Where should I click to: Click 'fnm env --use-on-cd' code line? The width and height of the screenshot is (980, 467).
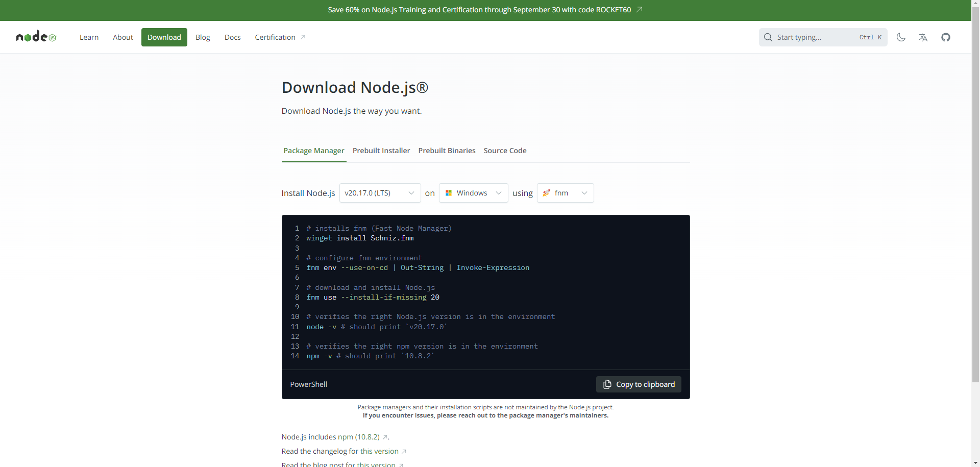pyautogui.click(x=418, y=268)
